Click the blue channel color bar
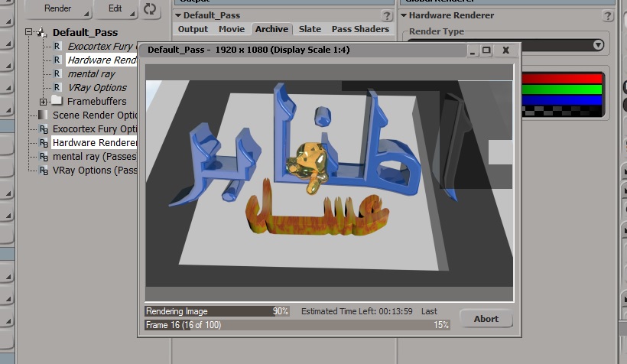627x364 pixels. point(562,99)
